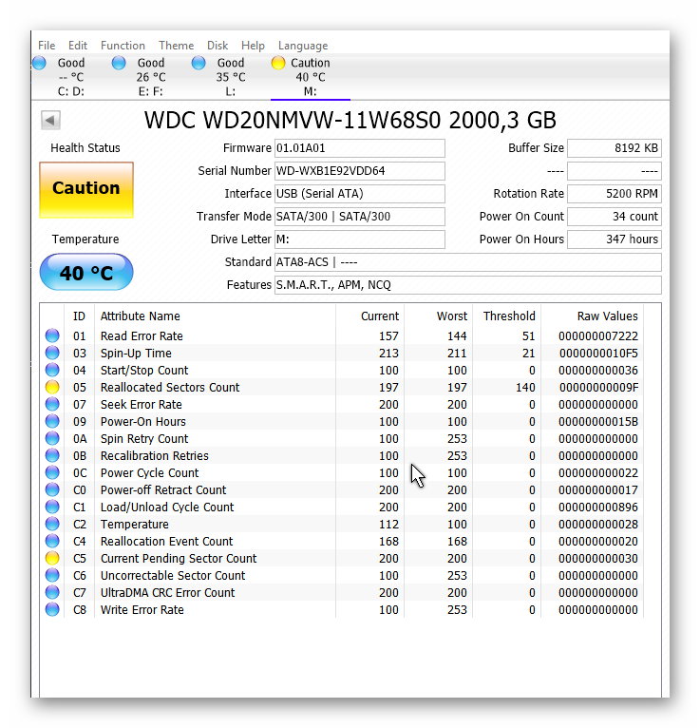Click the blue status dot for Reallocation Event Count
The height and width of the screenshot is (728, 700).
click(52, 542)
